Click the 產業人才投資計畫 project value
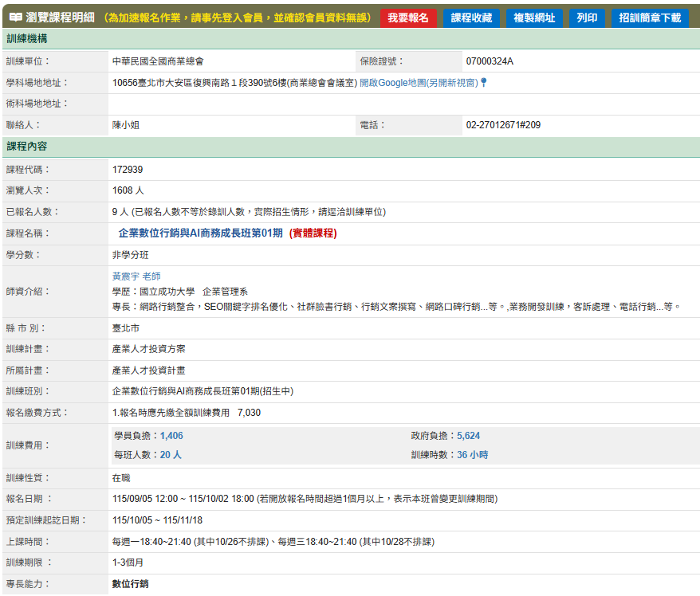This screenshot has height=596, width=700. 148,371
